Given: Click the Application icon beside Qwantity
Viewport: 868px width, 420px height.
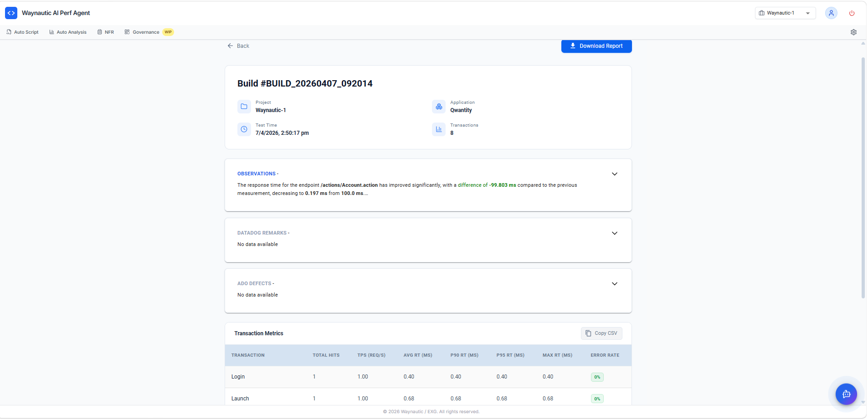Looking at the screenshot, I should pos(438,106).
